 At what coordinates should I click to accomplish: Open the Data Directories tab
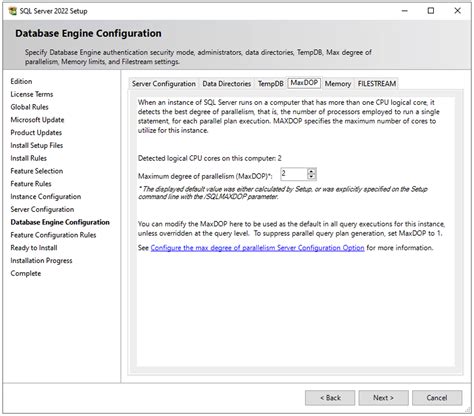click(x=227, y=84)
